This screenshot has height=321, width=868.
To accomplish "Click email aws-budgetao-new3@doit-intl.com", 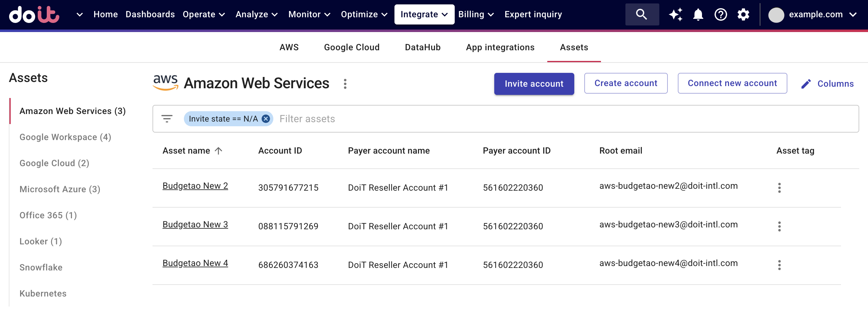I will [668, 225].
